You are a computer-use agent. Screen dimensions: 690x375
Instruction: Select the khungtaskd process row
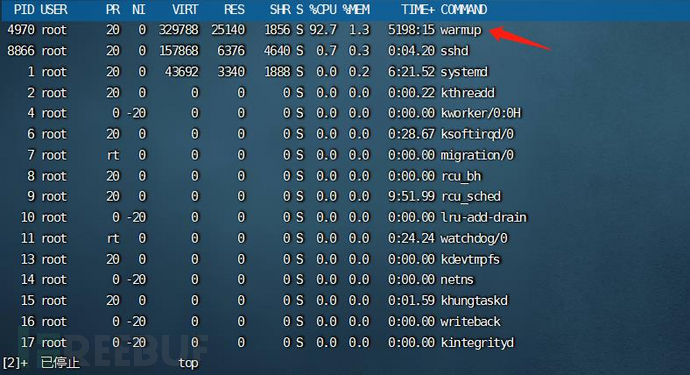pos(264,301)
